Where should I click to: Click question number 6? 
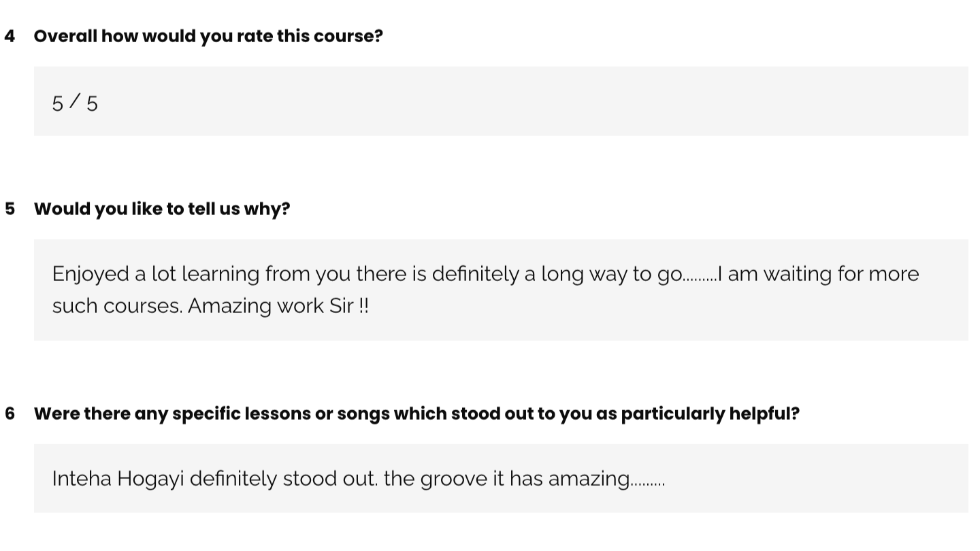click(10, 414)
